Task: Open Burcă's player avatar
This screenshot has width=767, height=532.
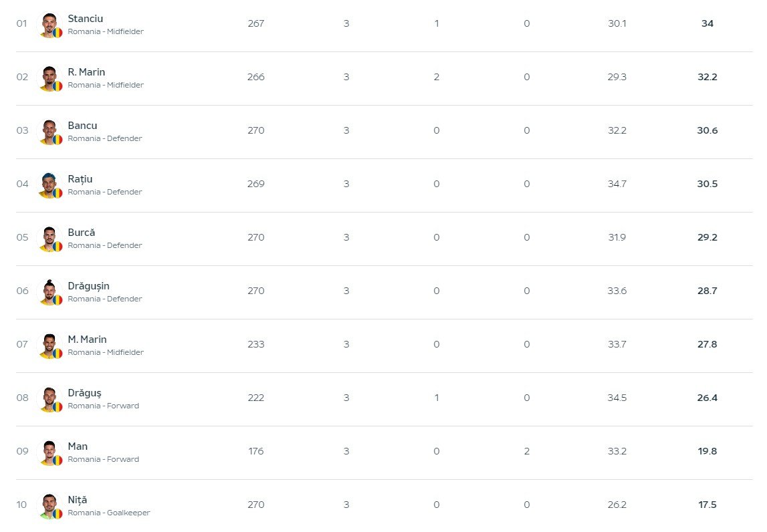Action: [49, 239]
